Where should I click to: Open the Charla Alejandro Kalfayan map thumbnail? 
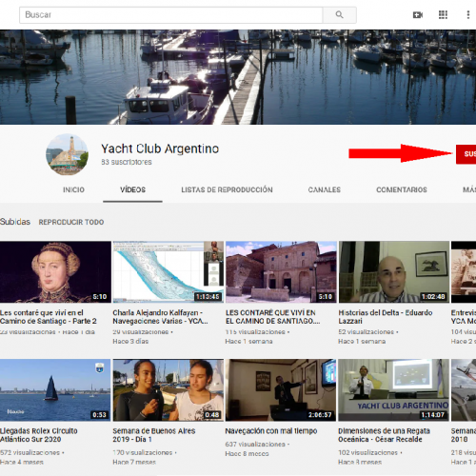pos(169,272)
